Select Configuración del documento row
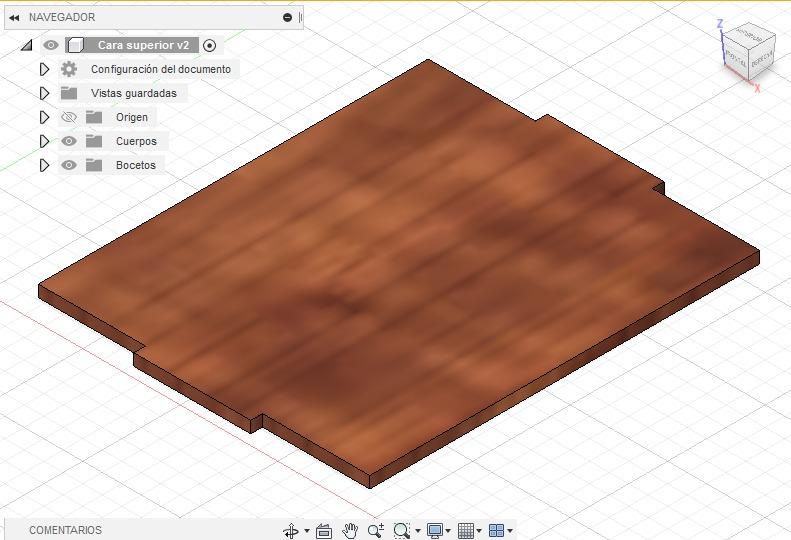The width and height of the screenshot is (791, 540). point(149,69)
